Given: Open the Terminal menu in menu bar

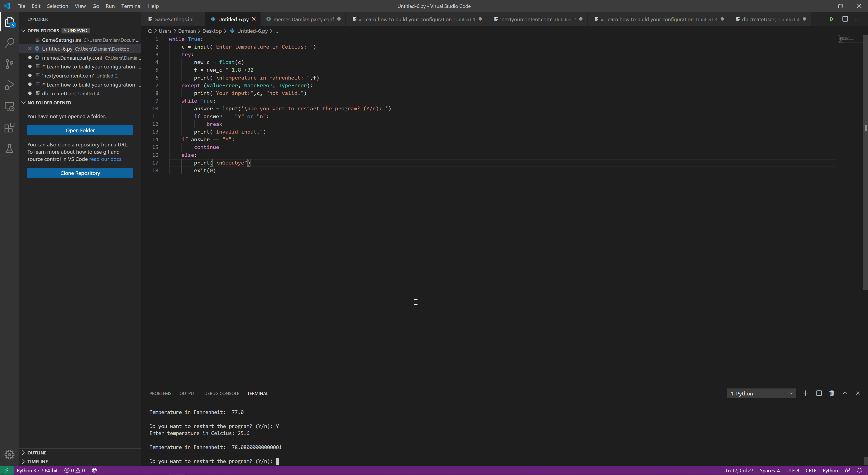Looking at the screenshot, I should click(x=131, y=6).
